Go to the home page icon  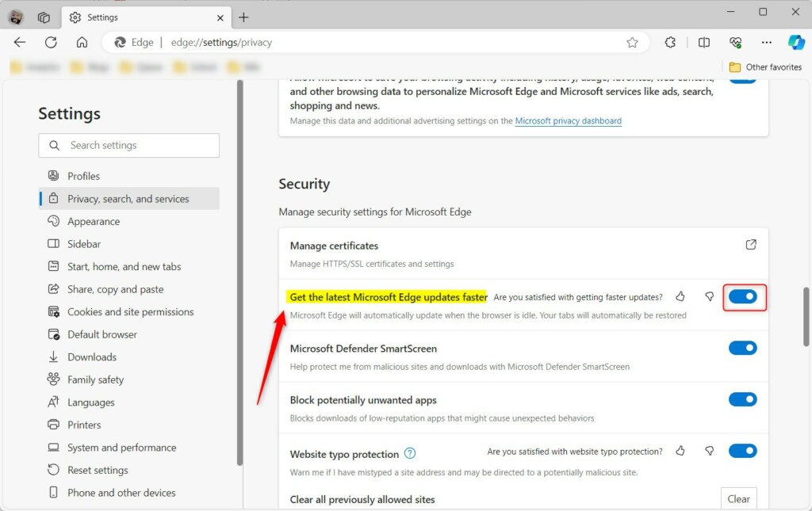[x=82, y=43]
